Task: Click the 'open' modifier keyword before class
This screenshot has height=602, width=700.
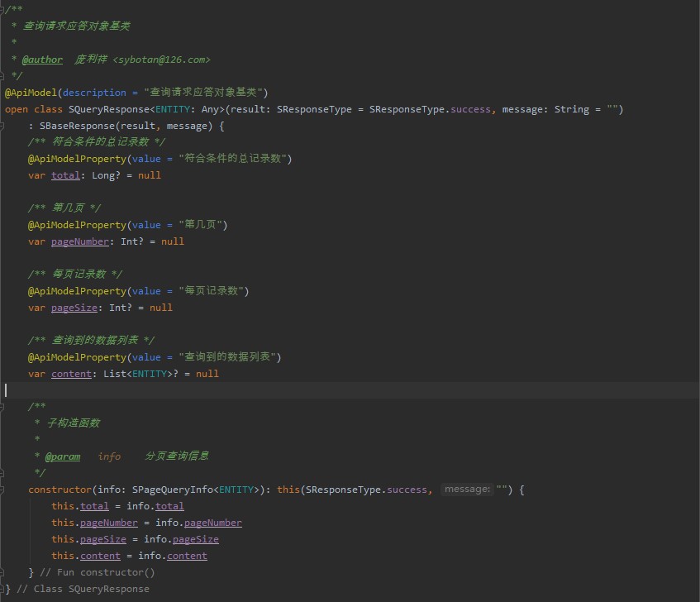Action: click(x=17, y=109)
